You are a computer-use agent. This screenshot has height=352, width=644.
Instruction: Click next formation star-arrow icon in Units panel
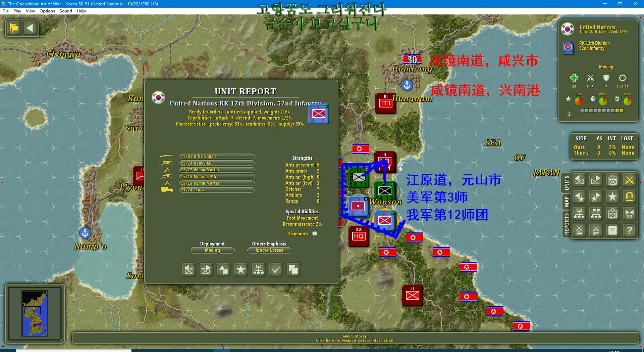click(x=596, y=197)
